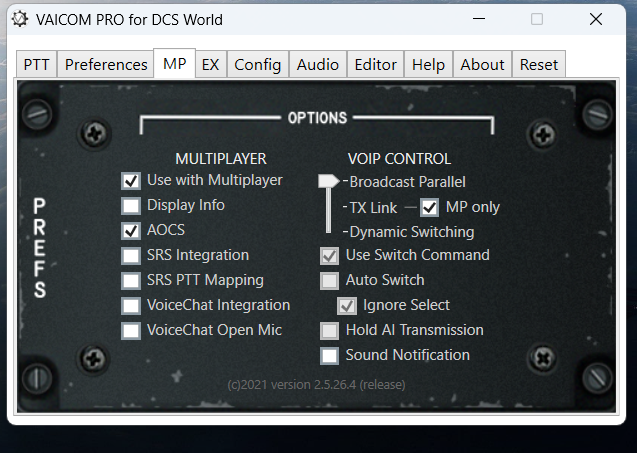The image size is (637, 453).
Task: Open the Reset tab
Action: (x=539, y=64)
